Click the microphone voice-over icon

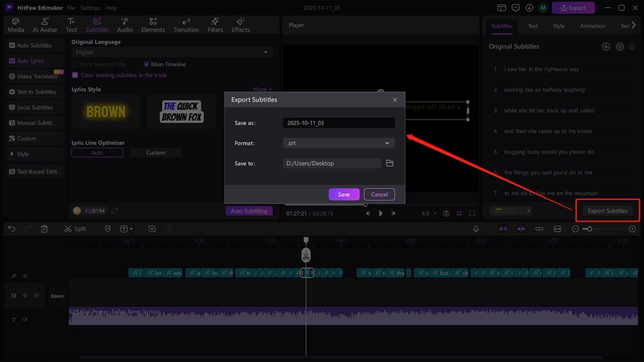point(476,229)
